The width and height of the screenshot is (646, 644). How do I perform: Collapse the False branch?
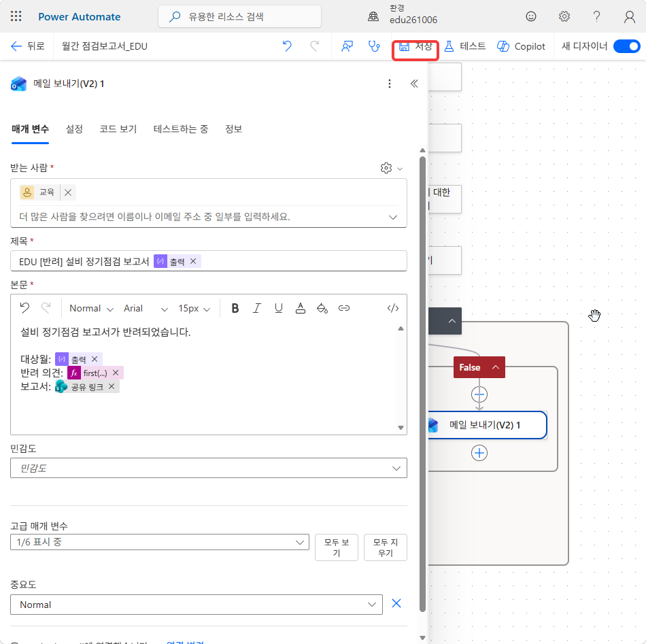pyautogui.click(x=496, y=367)
